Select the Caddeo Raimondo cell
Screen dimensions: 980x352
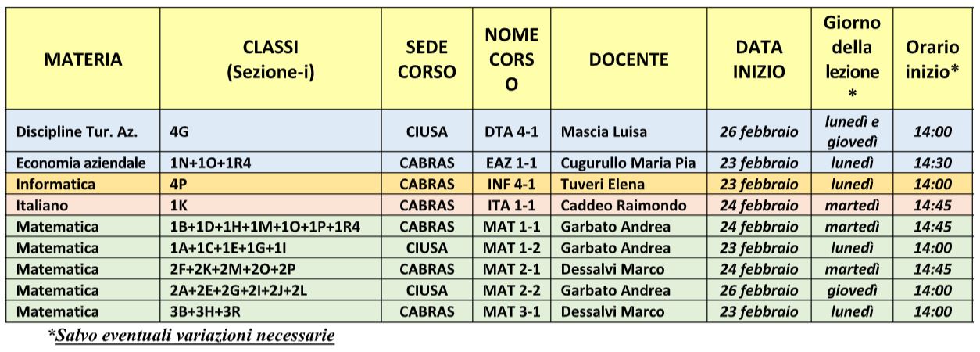point(628,206)
